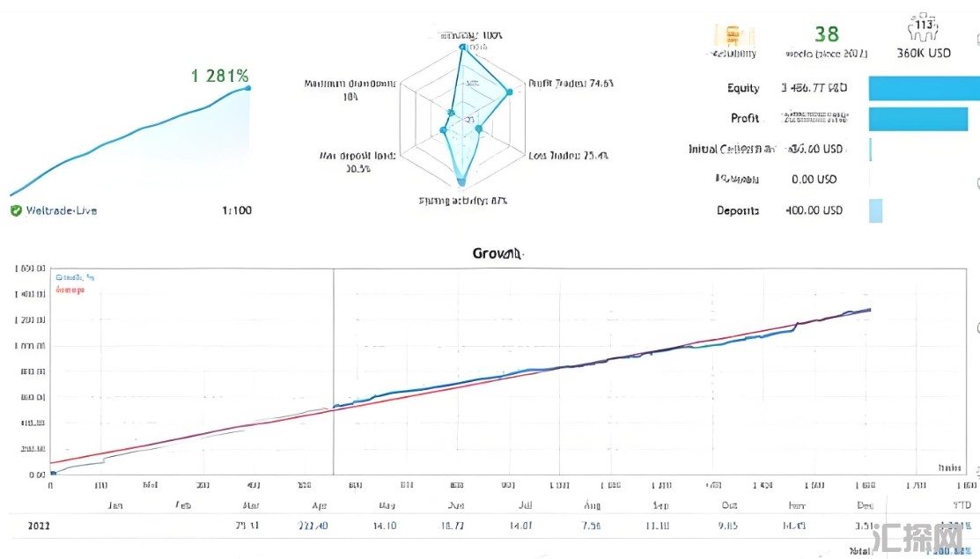Click the subscribers icon showing 113
Screen dimensions: 980x559
[x=923, y=28]
